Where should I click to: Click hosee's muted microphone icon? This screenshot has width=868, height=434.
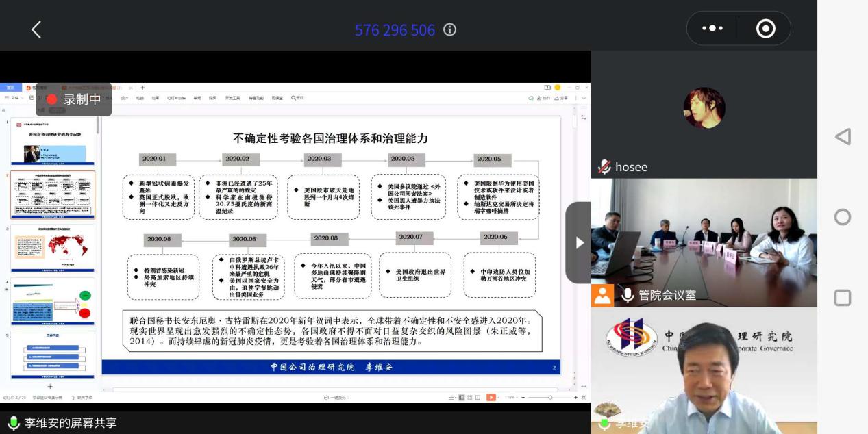click(604, 167)
